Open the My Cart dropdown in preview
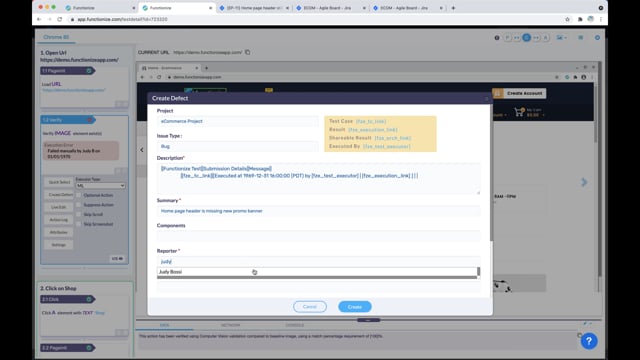 coord(535,113)
